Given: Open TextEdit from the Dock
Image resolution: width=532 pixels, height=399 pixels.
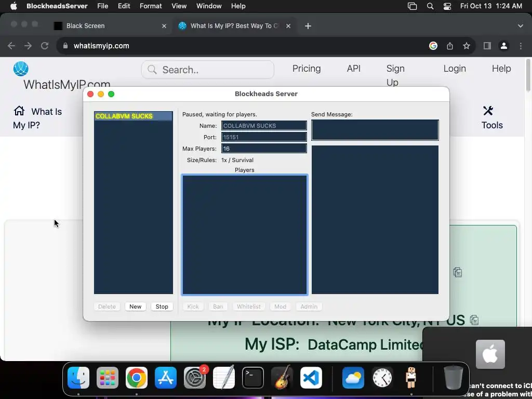Looking at the screenshot, I should pyautogui.click(x=224, y=378).
